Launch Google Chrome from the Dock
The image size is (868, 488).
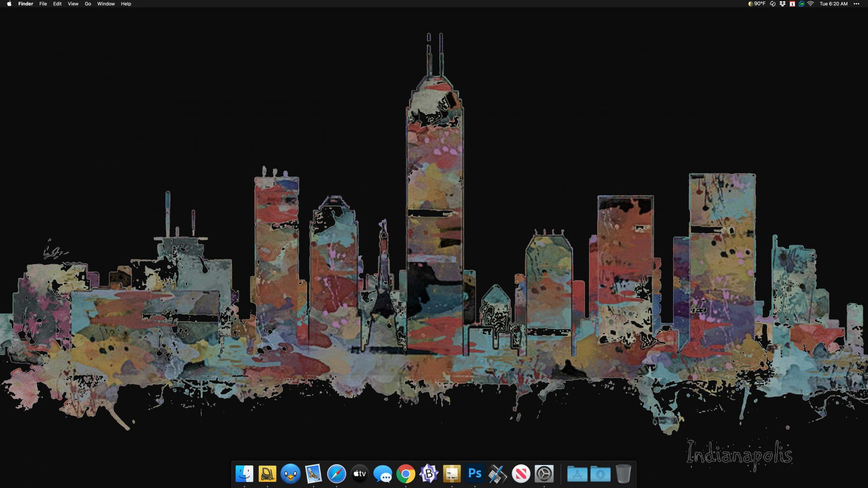point(405,474)
